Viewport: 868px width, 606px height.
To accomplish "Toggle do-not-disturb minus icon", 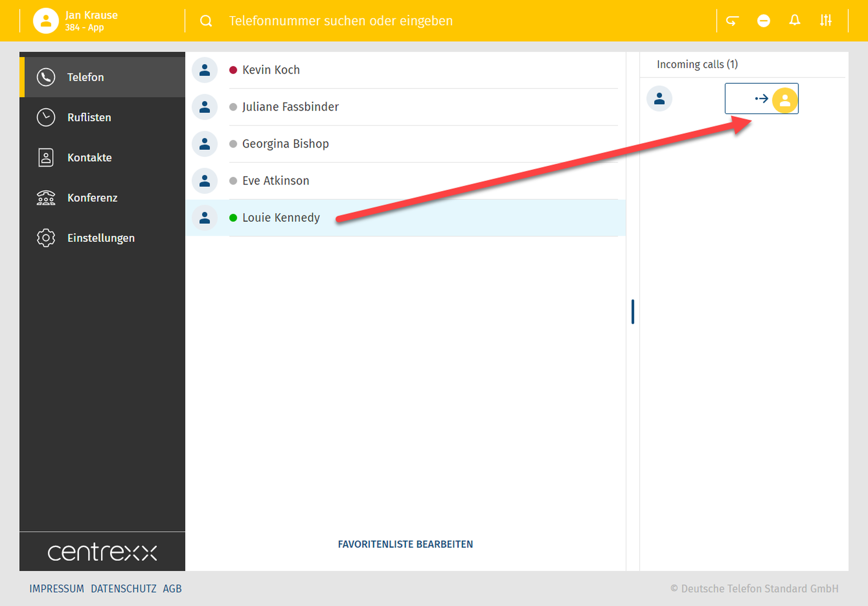I will point(763,20).
